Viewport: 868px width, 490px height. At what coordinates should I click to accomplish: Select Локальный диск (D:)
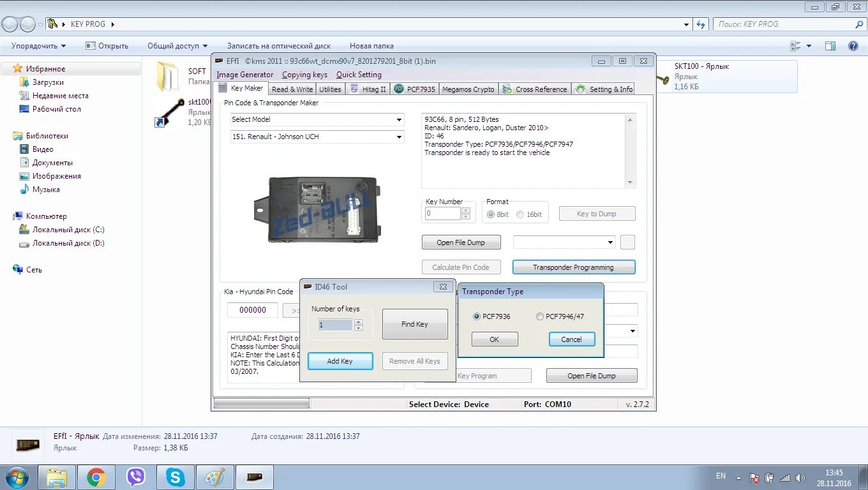click(68, 243)
